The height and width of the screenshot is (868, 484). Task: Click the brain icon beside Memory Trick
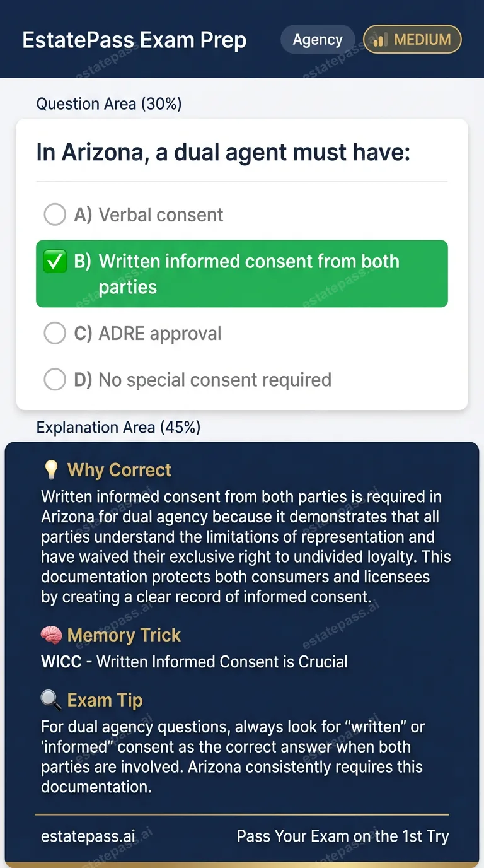coord(51,635)
